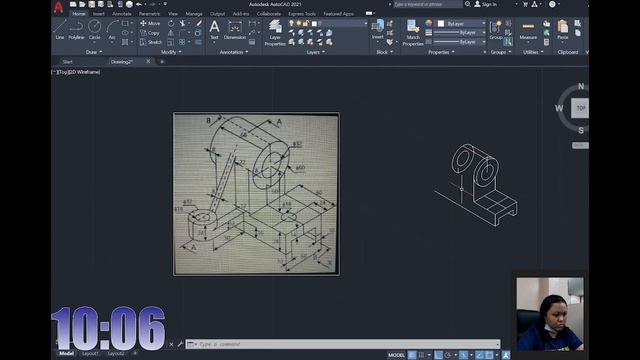Click Save in Quick Access toolbar
The width and height of the screenshot is (640, 360).
92,4
